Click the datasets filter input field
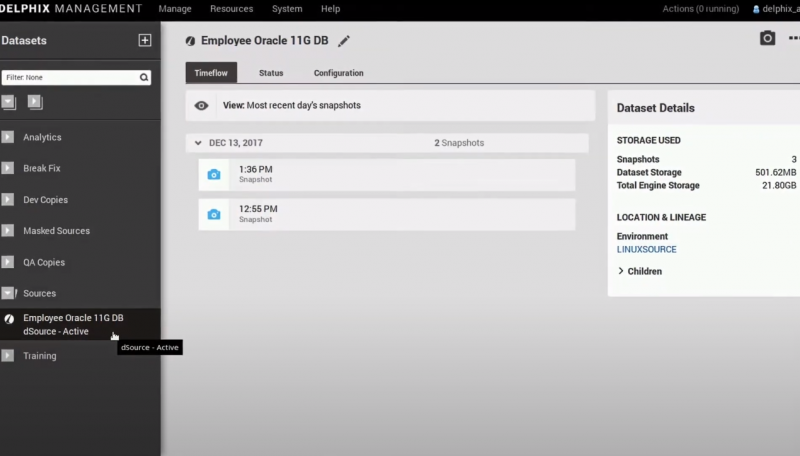This screenshot has width=800, height=456. point(68,77)
